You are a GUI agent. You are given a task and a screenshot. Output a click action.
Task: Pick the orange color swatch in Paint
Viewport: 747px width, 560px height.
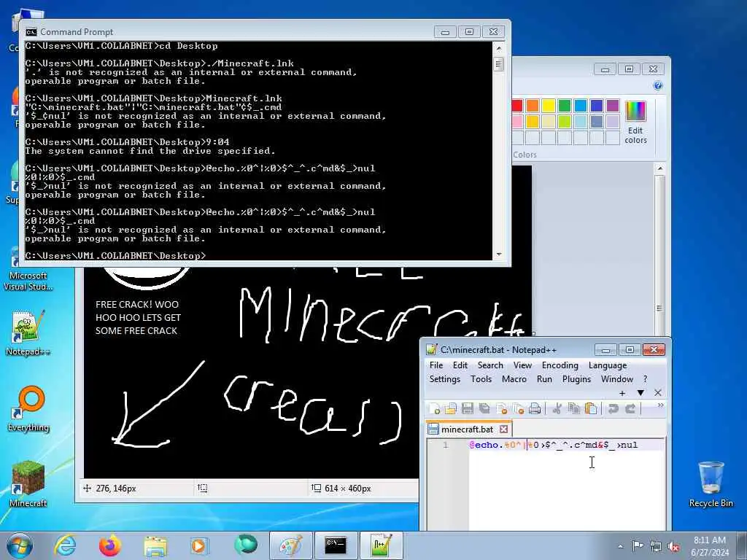(533, 105)
